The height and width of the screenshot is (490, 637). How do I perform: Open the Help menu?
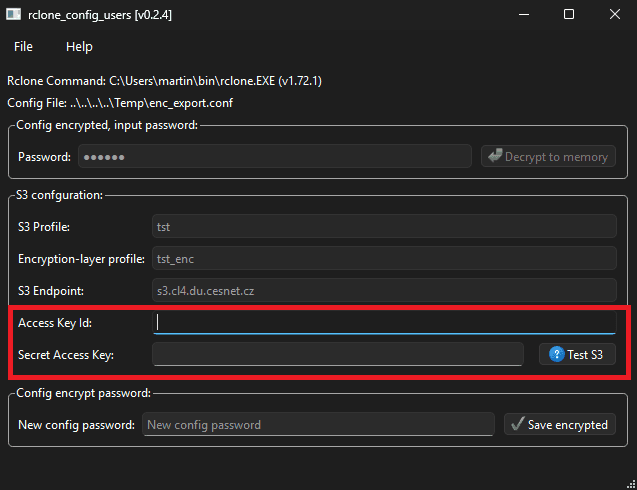79,47
